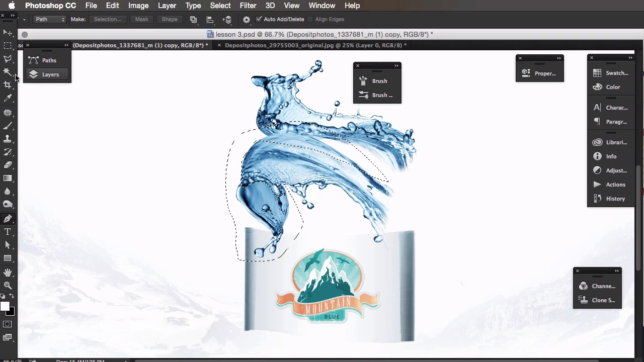Toggle Align Edges checkbox
644x362 pixels.
(310, 19)
